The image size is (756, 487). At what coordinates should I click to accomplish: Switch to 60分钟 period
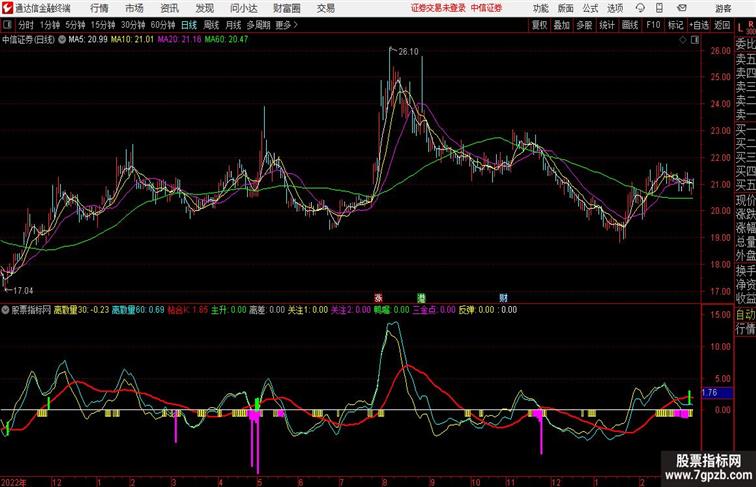163,25
